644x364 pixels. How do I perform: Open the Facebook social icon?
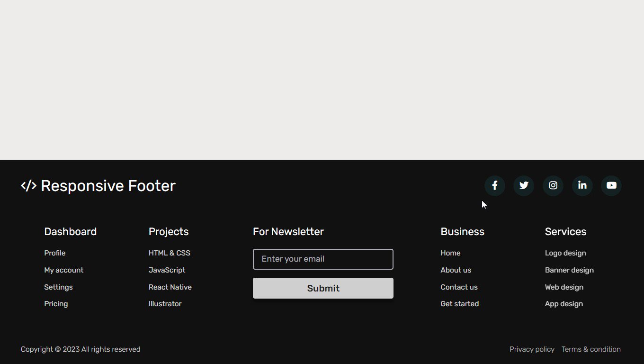pos(494,186)
